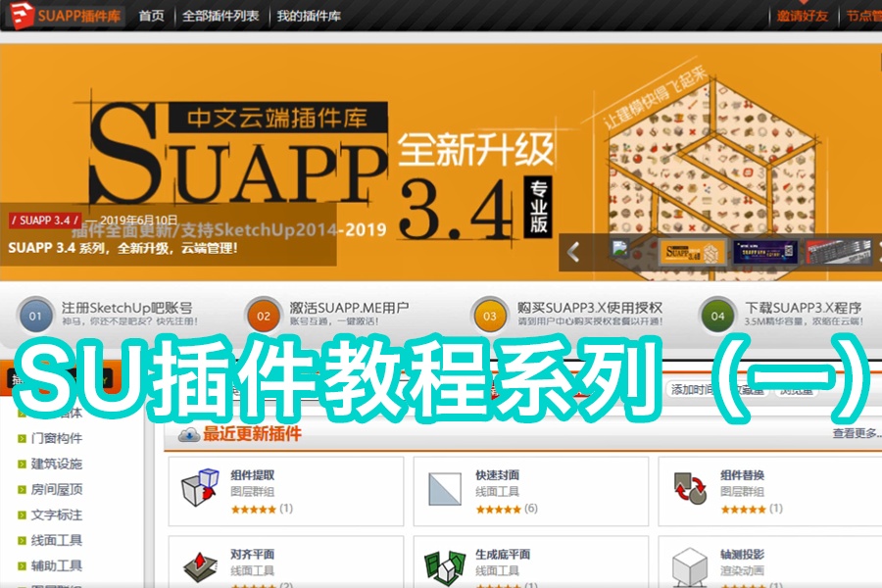
Task: Open 注册SketchUp吧账号 step link
Action: pos(127,308)
